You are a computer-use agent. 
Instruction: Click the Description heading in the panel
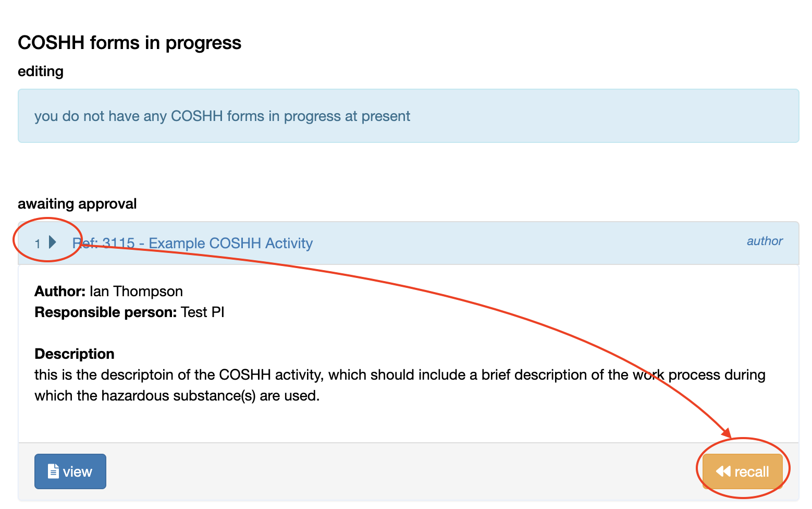[75, 354]
